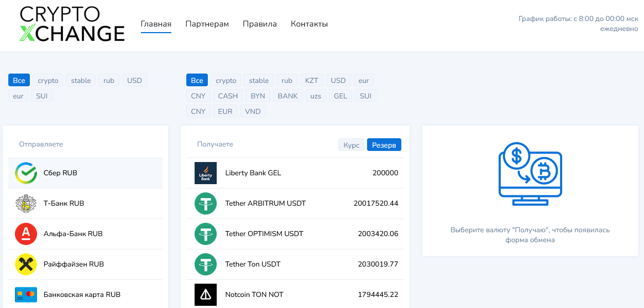The width and height of the screenshot is (644, 308).
Task: Open the Главная menu item
Action: point(156,24)
